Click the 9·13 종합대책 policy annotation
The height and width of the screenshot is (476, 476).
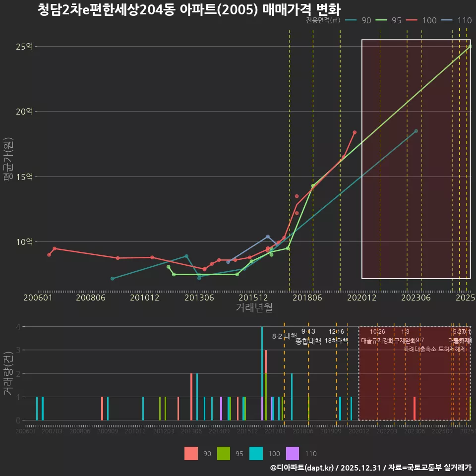pos(308,336)
